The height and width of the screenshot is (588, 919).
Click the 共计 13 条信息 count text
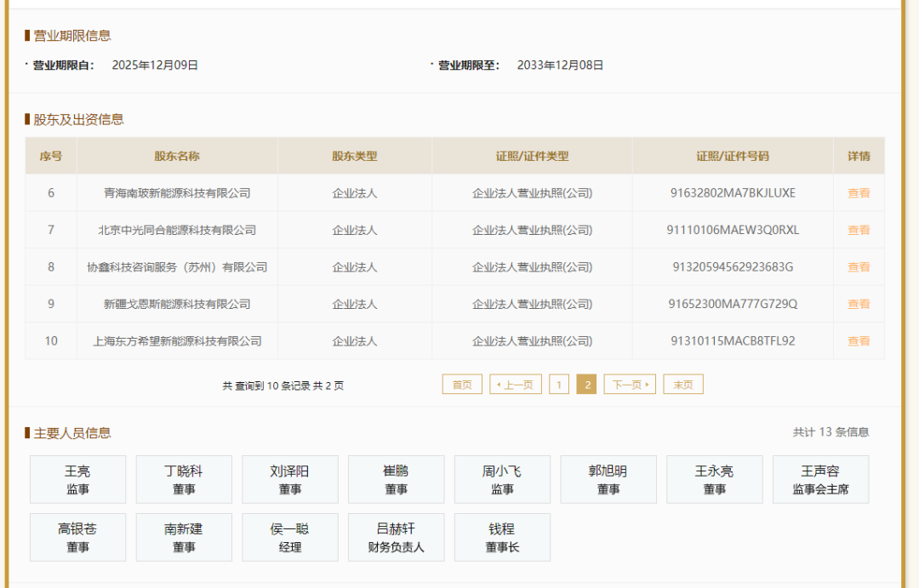click(x=831, y=432)
